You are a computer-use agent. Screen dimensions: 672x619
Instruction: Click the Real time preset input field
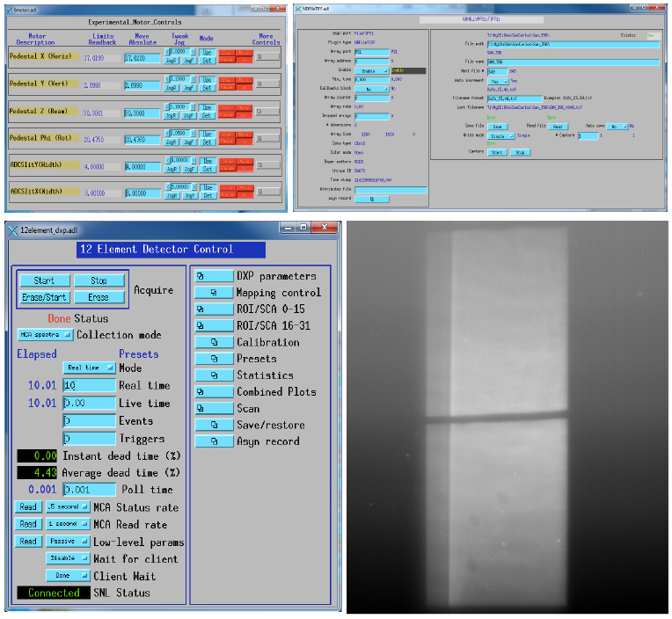pyautogui.click(x=89, y=385)
